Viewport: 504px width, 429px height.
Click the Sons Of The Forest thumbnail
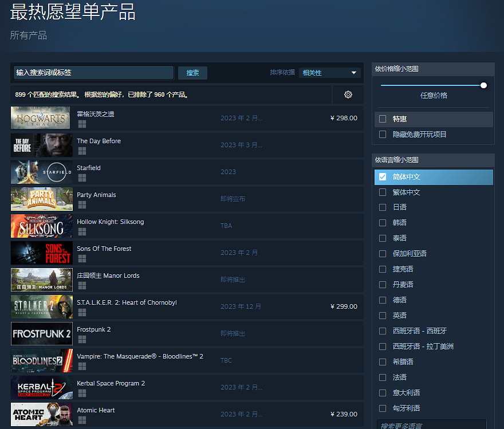tap(41, 253)
